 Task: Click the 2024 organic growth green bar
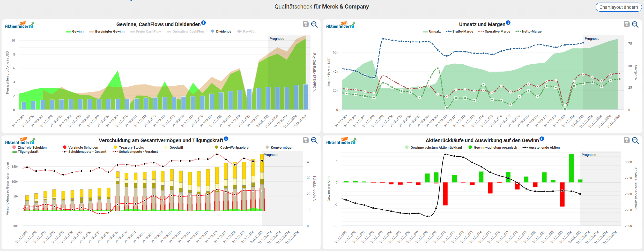click(571, 168)
